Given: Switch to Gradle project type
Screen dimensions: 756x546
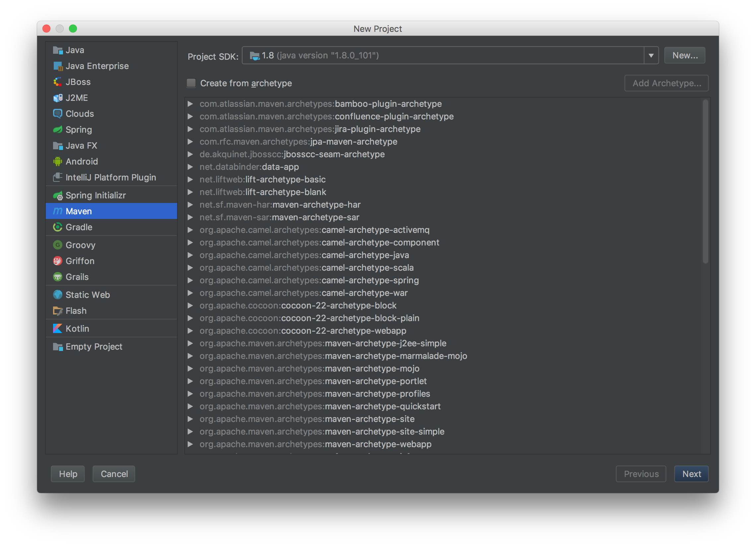Looking at the screenshot, I should (111, 227).
